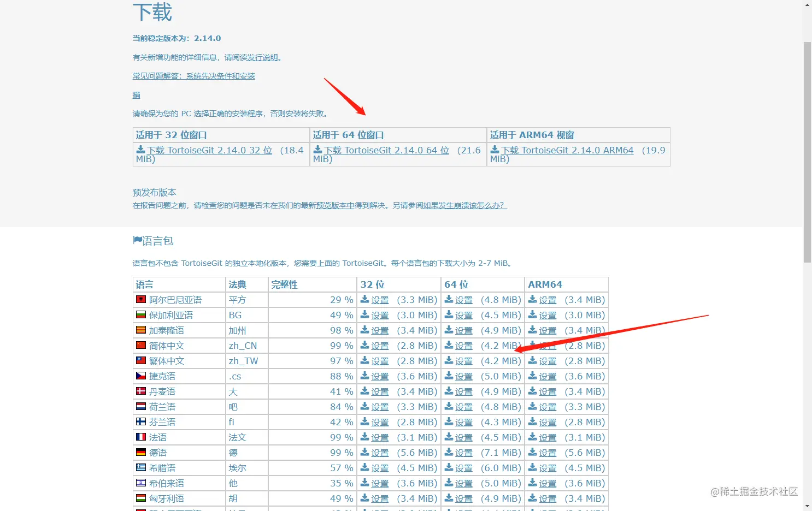812x511 pixels.
Task: Click the Greek flag icon for 希腊语
Action: point(141,467)
